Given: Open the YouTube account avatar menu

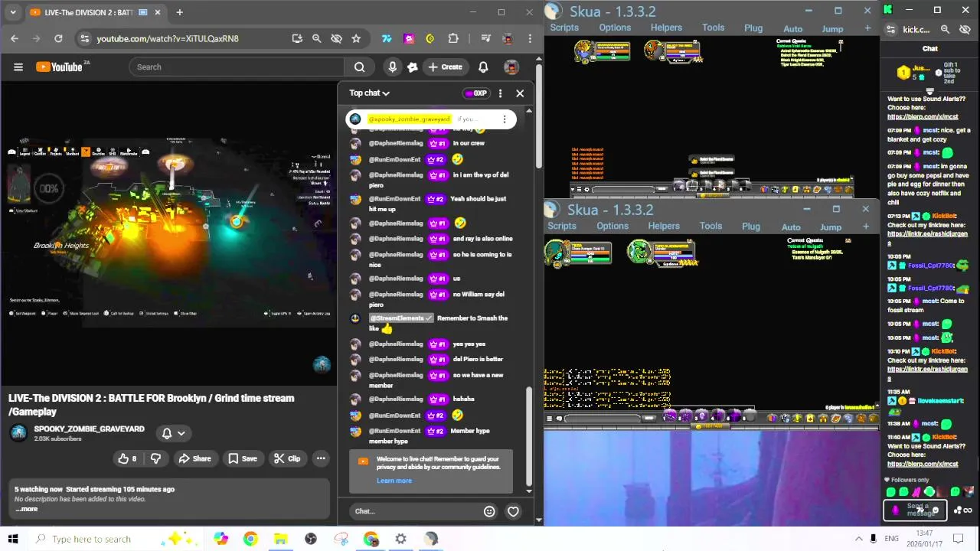Looking at the screenshot, I should (x=511, y=67).
